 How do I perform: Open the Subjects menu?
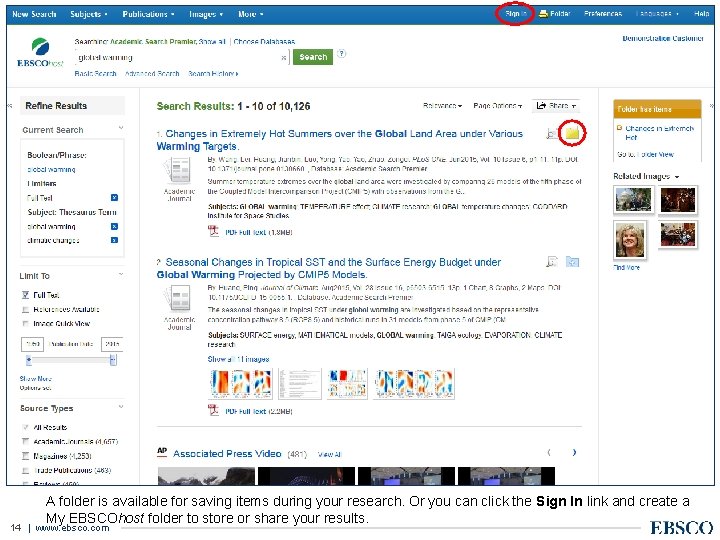[89, 14]
